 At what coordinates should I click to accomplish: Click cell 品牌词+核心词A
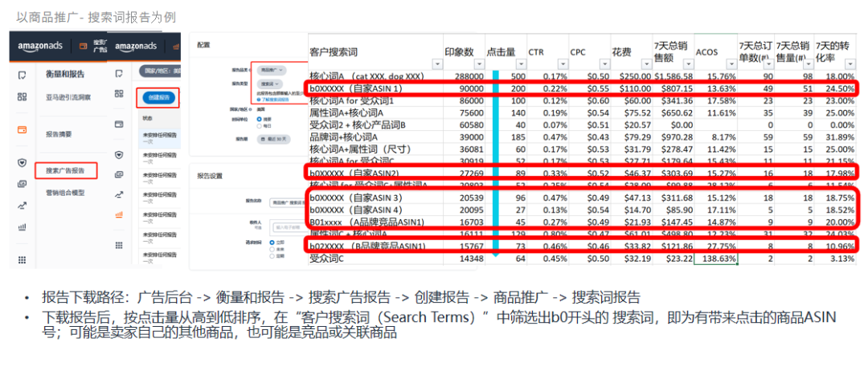(376, 137)
